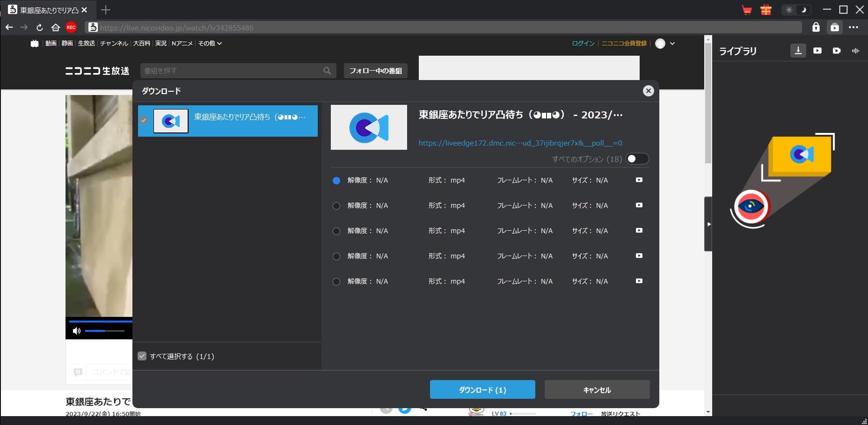Click the gift box icon
This screenshot has height=425, width=868.
pyautogui.click(x=766, y=10)
